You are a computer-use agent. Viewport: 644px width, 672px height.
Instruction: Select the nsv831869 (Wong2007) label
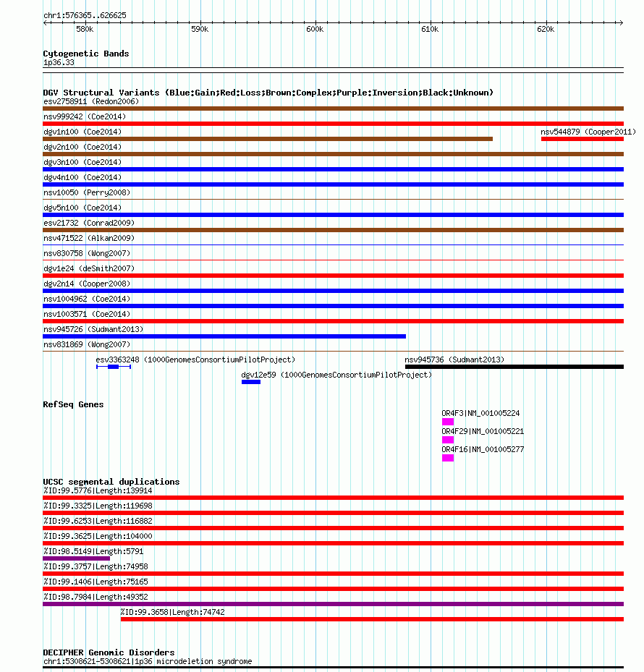click(x=87, y=344)
